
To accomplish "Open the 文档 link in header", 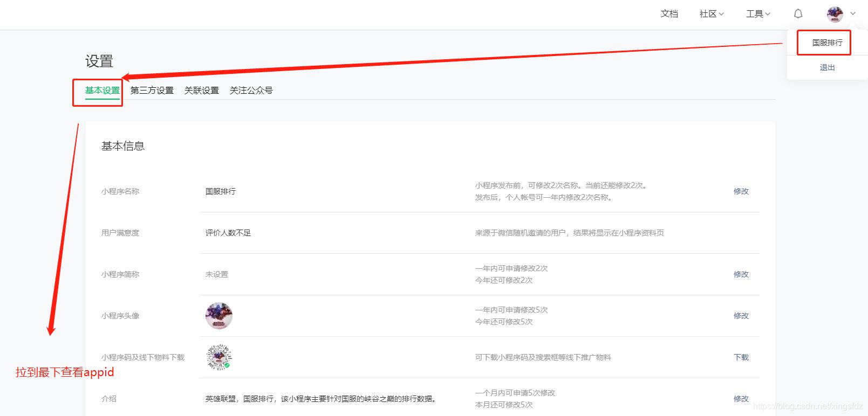I will pyautogui.click(x=669, y=14).
